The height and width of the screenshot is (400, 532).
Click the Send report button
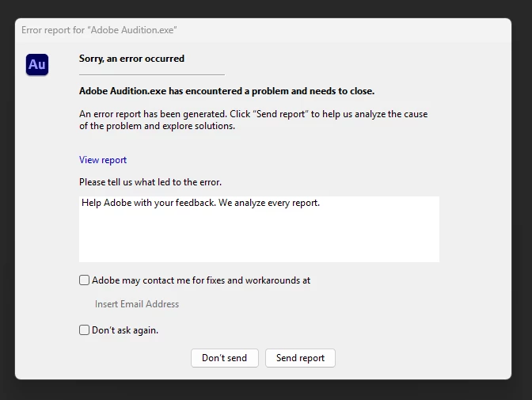(300, 358)
